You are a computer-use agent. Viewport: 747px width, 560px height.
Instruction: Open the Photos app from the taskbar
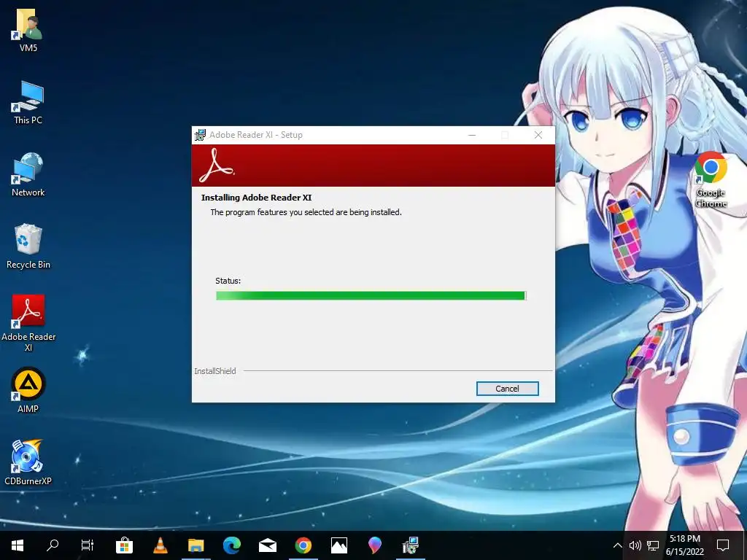click(339, 545)
